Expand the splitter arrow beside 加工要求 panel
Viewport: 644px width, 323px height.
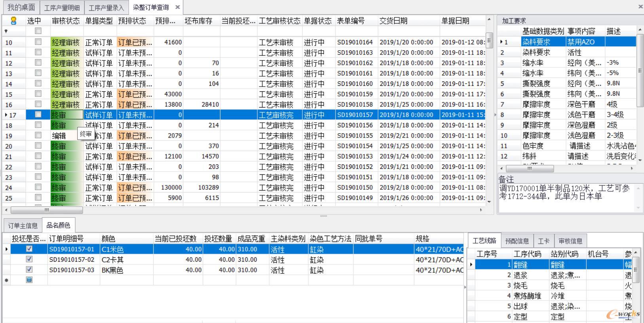(x=495, y=115)
